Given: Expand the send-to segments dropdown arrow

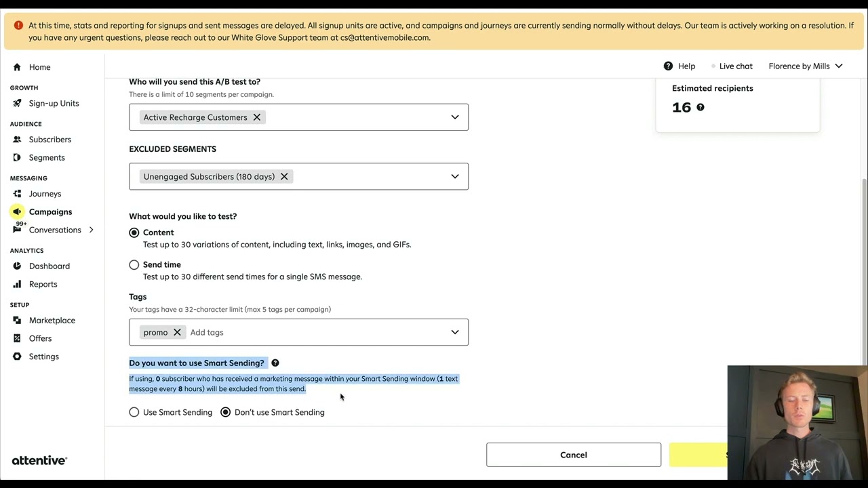Looking at the screenshot, I should coord(455,117).
